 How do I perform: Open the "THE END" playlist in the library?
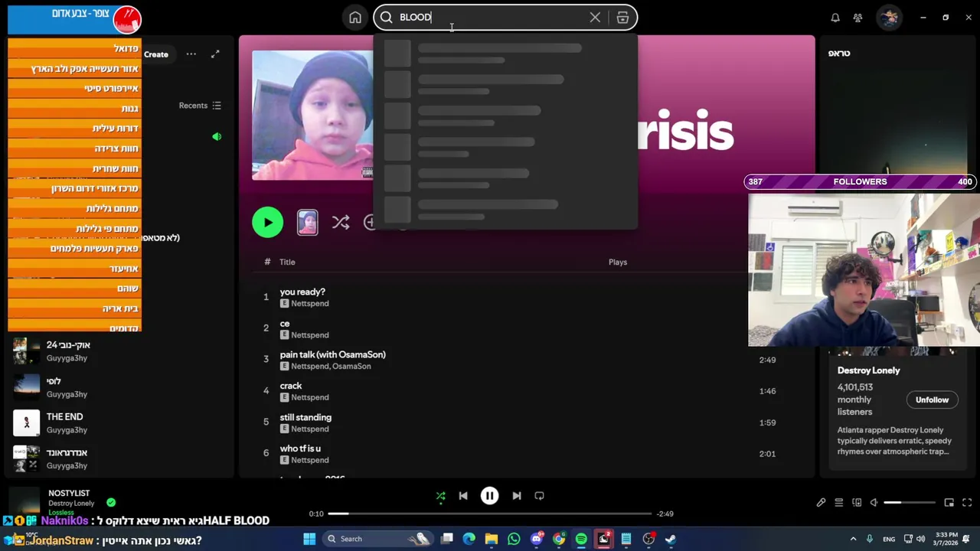point(64,417)
